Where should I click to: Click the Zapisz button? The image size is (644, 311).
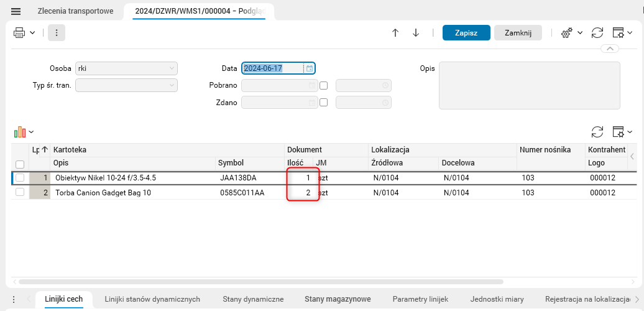point(466,33)
